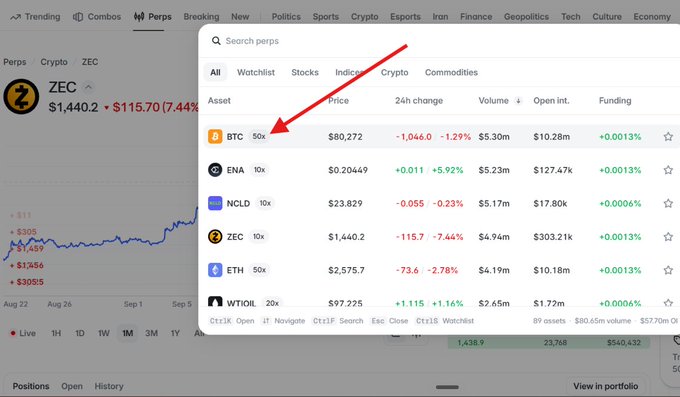Click BTC price $80,272
680x397 pixels.
(x=345, y=137)
